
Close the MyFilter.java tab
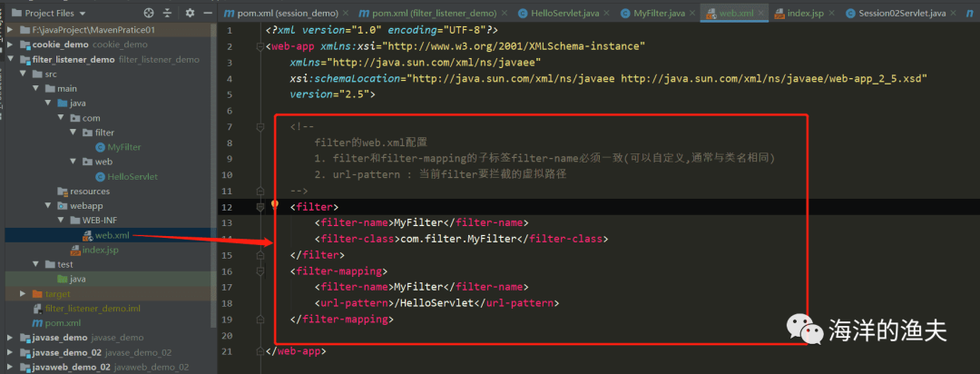(691, 14)
